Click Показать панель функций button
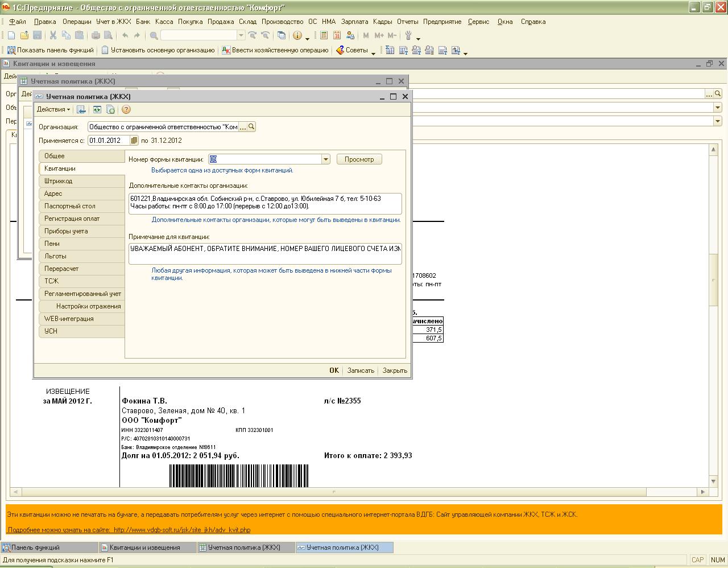728x568 pixels. click(51, 50)
